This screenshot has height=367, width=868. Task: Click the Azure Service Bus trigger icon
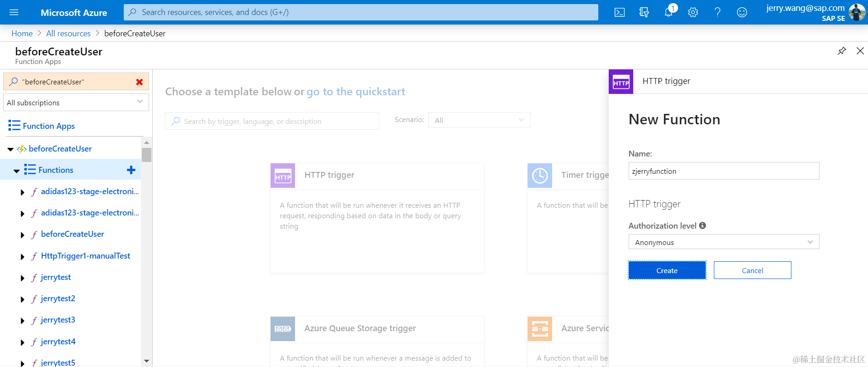540,329
